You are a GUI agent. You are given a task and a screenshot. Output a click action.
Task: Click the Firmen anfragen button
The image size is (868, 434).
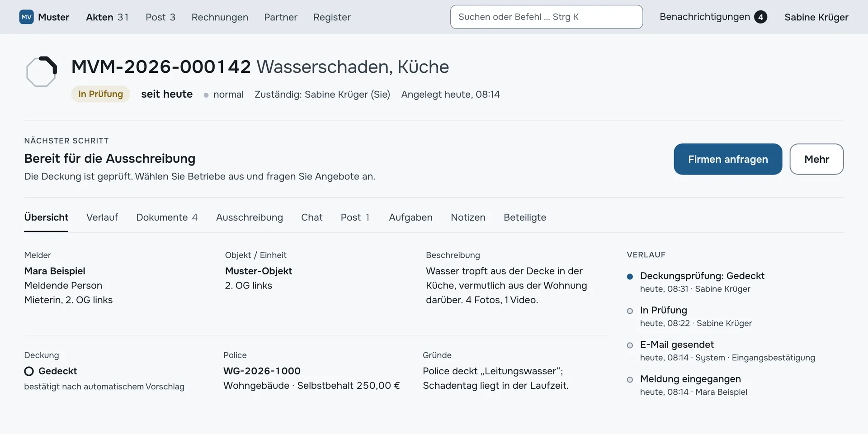tap(728, 159)
